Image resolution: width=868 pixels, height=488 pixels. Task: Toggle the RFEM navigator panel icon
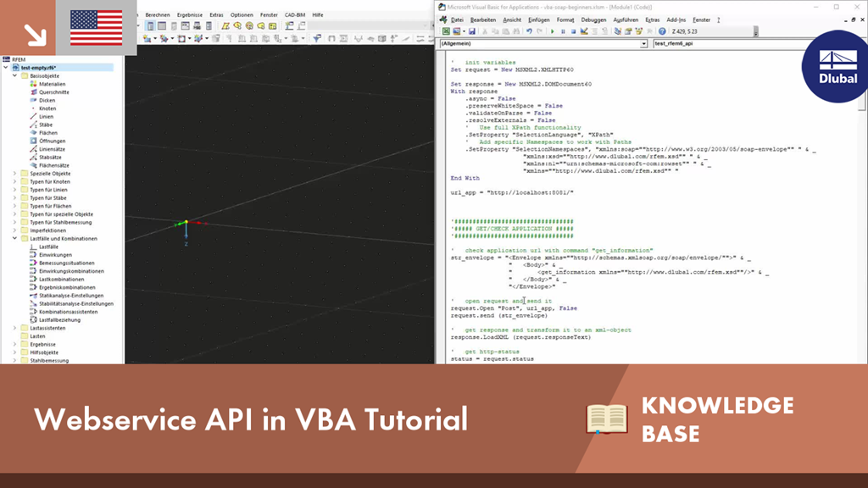coord(151,26)
